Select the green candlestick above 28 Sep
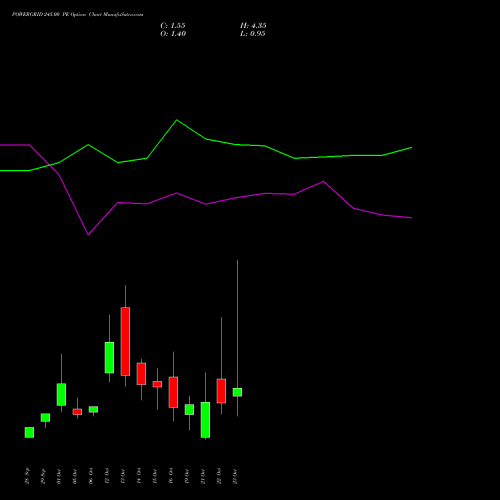Screen dimensions: 500x500 click(29, 432)
